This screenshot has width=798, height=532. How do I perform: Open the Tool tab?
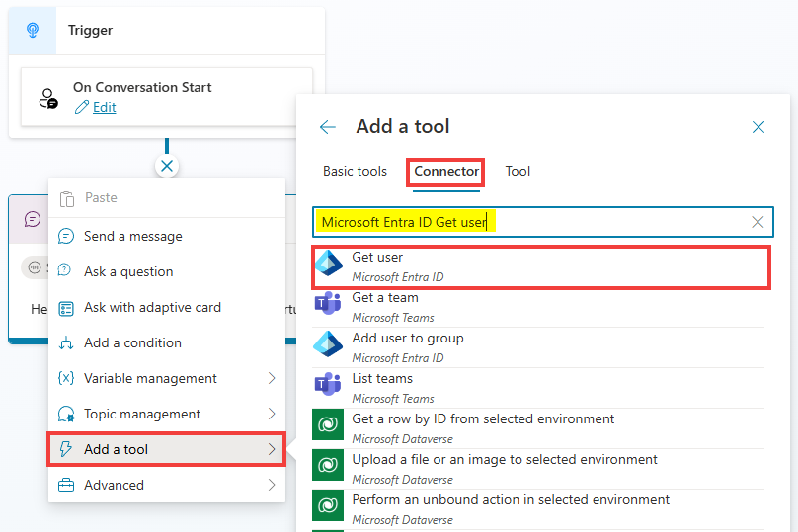pos(518,171)
